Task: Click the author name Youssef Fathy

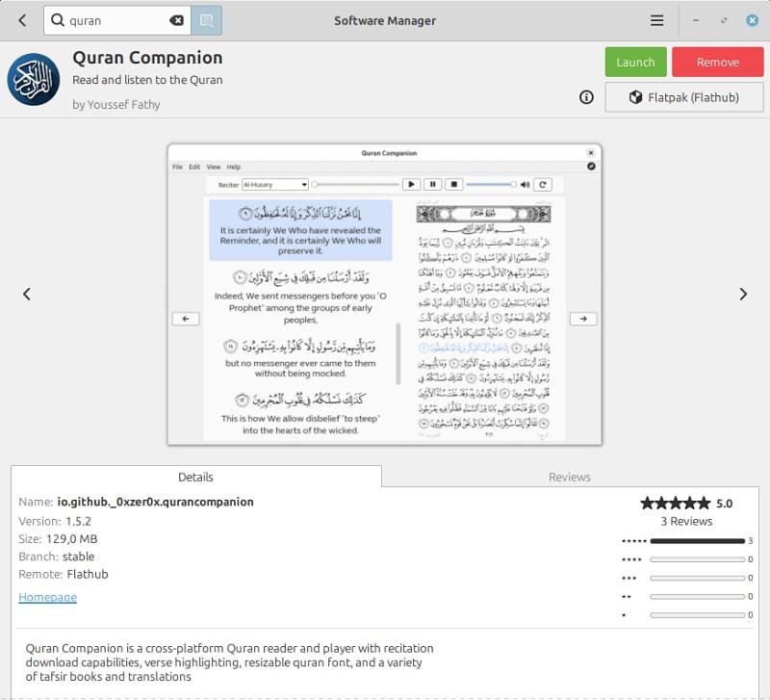Action: click(x=123, y=105)
